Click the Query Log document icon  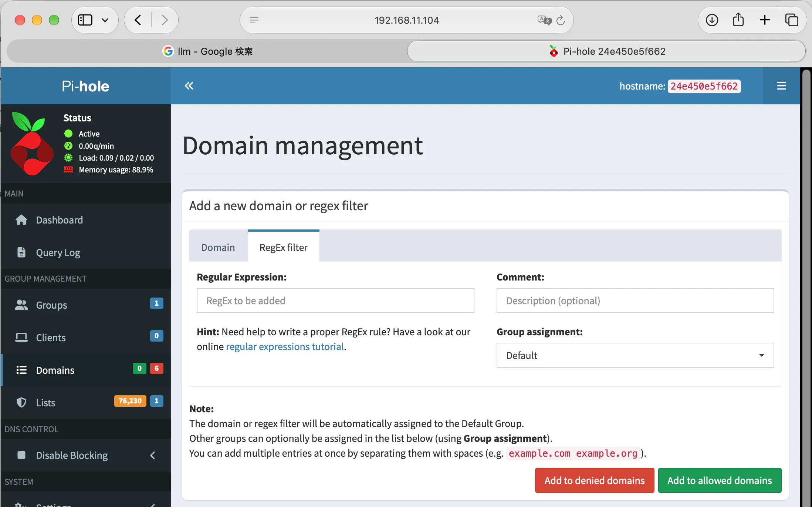point(21,252)
